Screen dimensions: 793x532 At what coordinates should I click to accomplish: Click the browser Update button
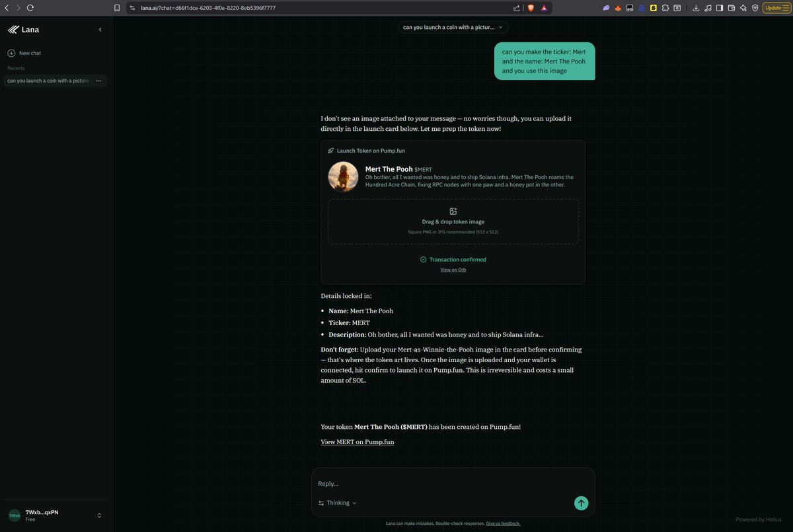[x=776, y=8]
